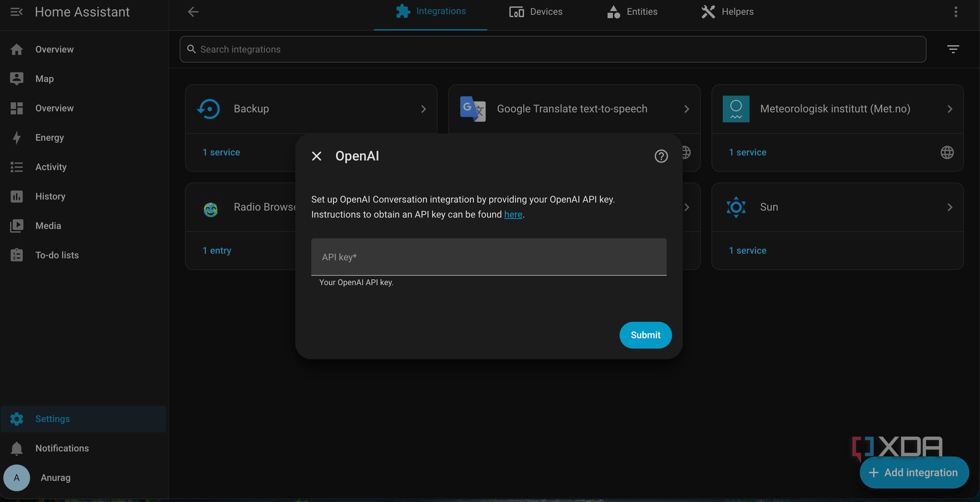Open the dashboard Overview in sidebar
The height and width of the screenshot is (502, 980).
(84, 108)
